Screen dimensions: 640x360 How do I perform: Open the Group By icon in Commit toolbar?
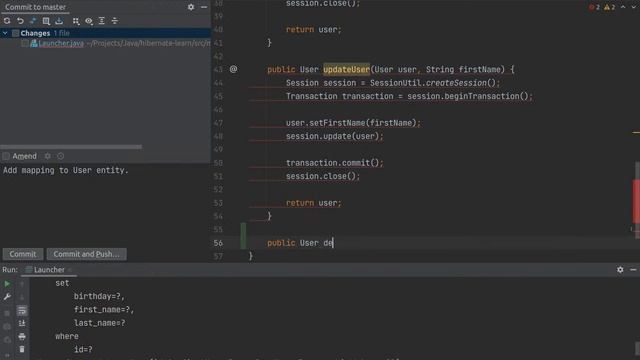(76, 20)
